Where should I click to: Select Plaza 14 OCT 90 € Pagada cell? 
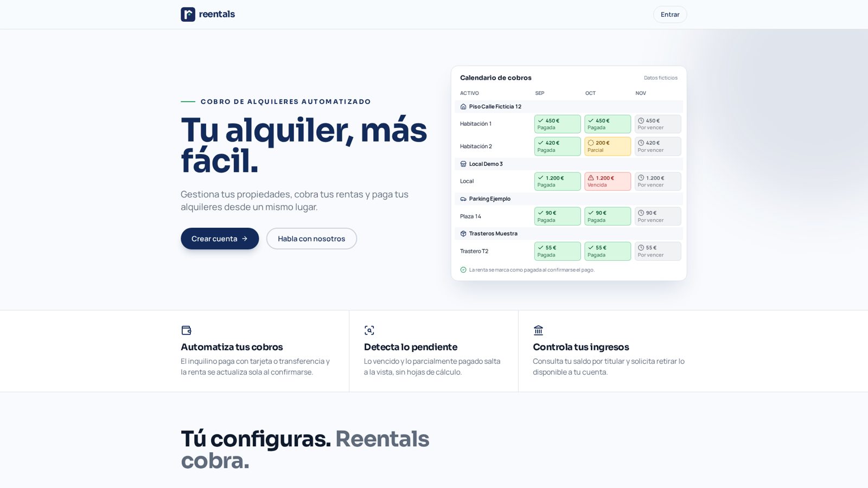[x=608, y=216]
